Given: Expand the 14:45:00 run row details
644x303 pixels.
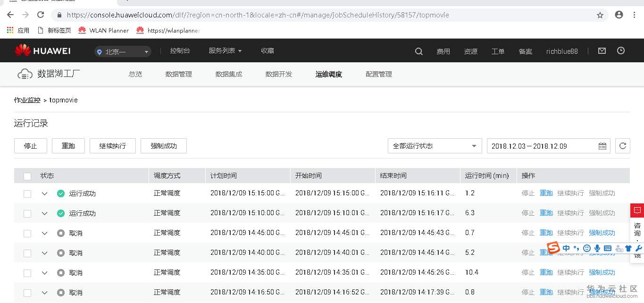Looking at the screenshot, I should click(44, 233).
